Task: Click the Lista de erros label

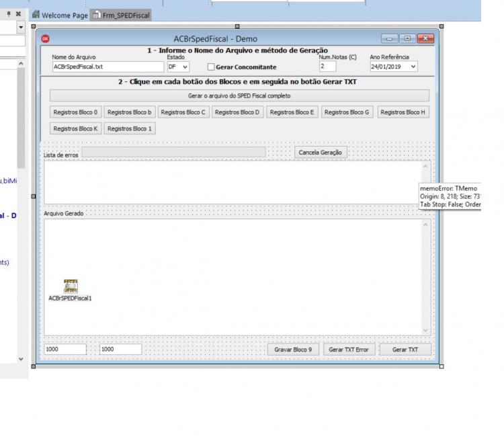Action: click(x=60, y=155)
